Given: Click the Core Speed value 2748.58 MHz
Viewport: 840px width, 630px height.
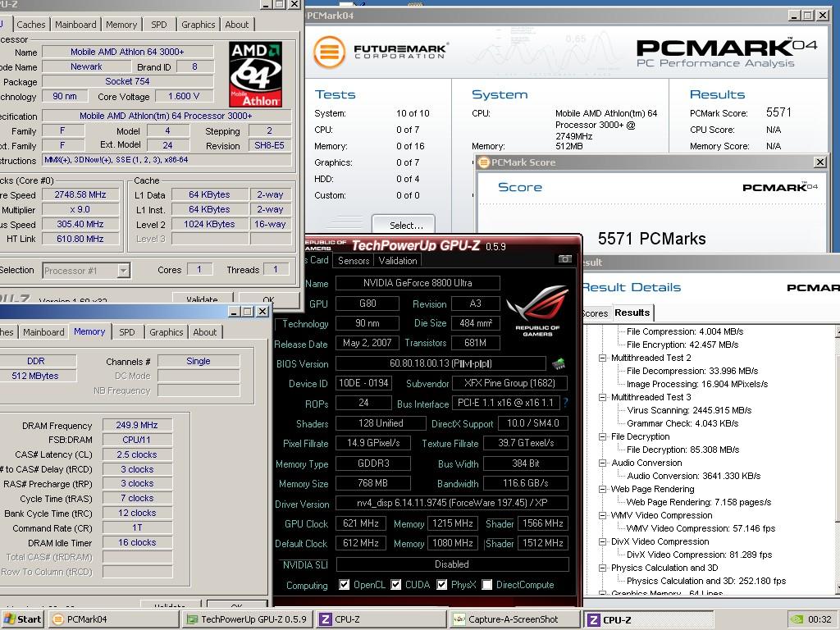Looking at the screenshot, I should point(80,195).
